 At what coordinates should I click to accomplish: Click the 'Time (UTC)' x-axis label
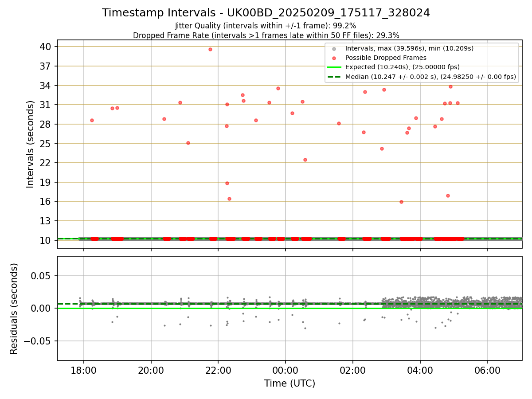pyautogui.click(x=290, y=383)
